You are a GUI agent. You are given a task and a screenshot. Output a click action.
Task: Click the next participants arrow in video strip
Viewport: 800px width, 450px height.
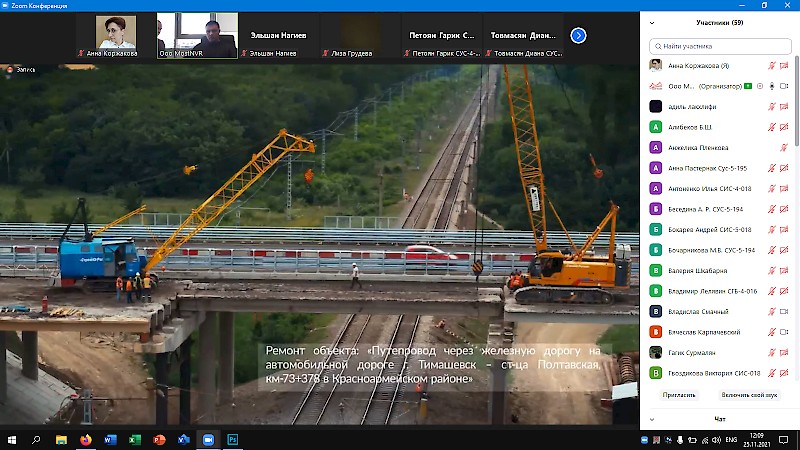578,35
